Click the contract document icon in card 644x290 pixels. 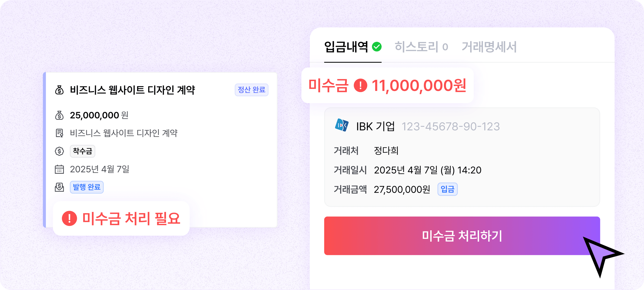pyautogui.click(x=59, y=133)
